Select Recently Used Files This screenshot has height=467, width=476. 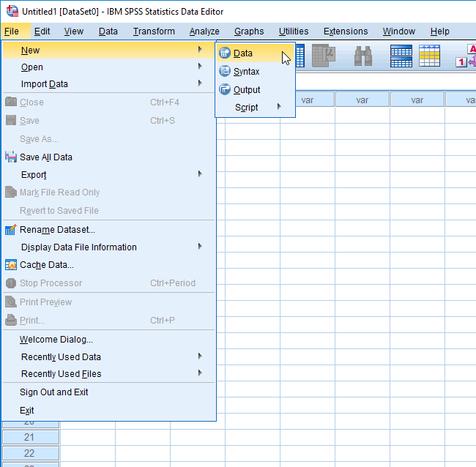[108, 374]
